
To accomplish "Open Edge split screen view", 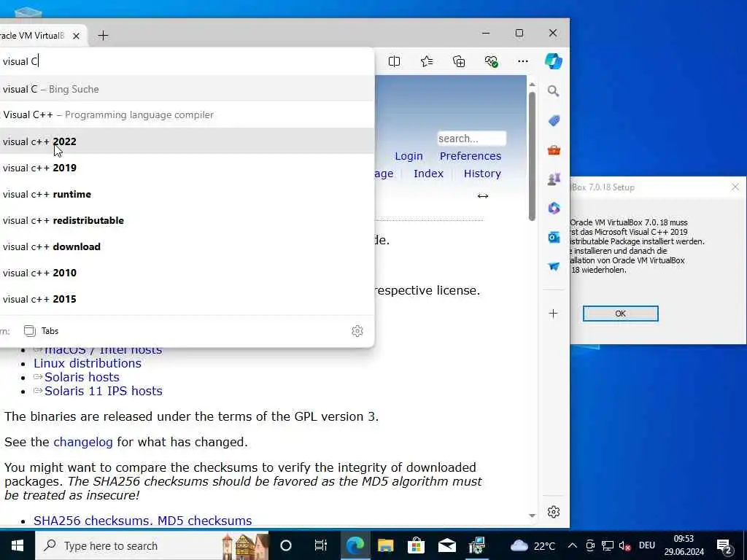I will coord(394,61).
